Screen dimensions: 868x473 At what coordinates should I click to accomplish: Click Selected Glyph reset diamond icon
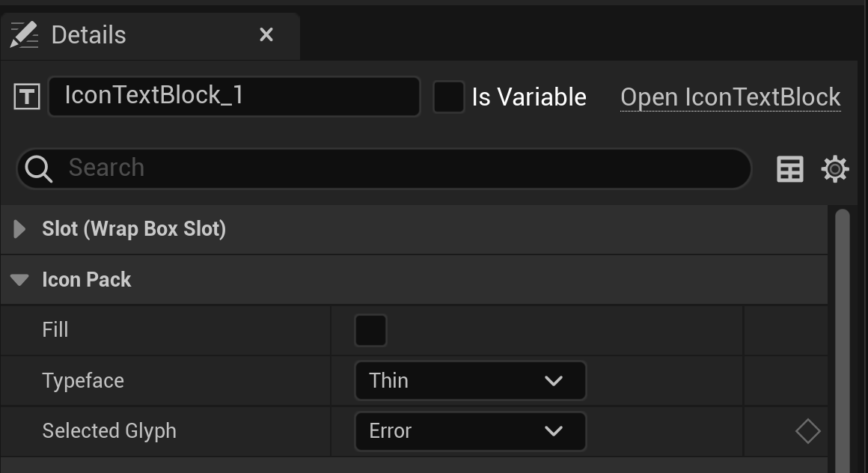point(807,431)
